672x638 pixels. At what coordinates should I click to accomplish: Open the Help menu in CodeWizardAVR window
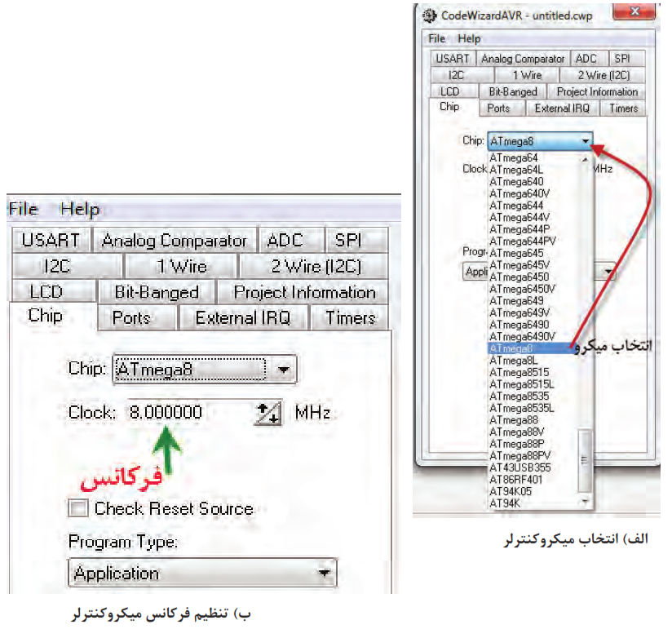click(x=469, y=38)
